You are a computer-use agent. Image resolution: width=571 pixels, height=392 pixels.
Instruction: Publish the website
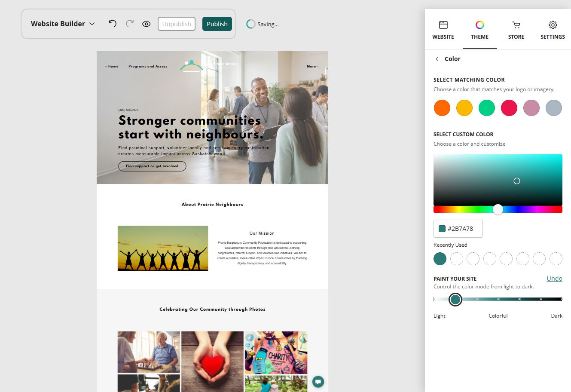tap(217, 24)
